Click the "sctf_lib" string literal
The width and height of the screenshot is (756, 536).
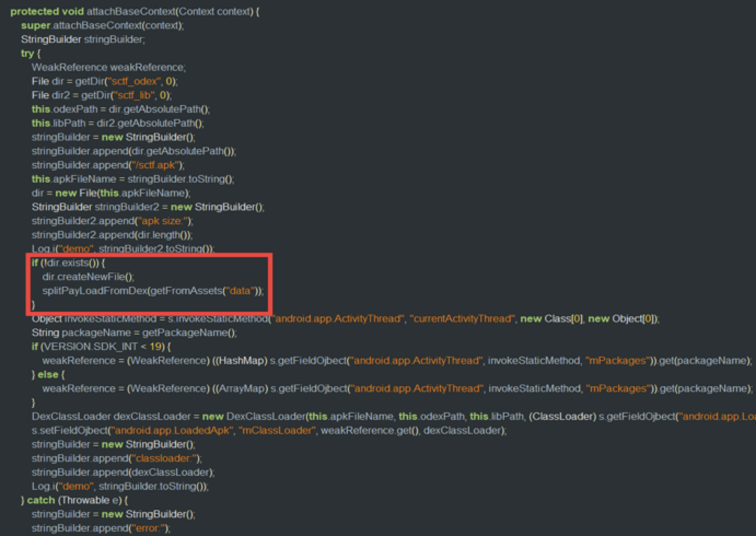[x=135, y=95]
